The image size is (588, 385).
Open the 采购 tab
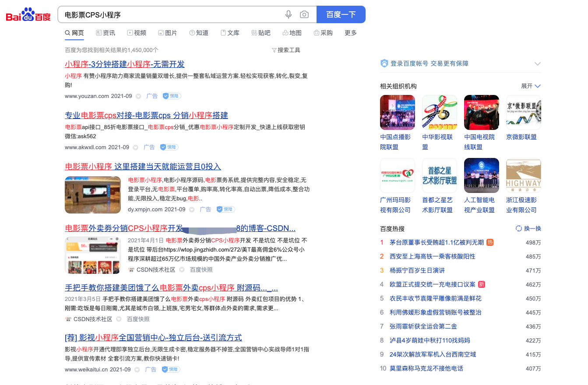[x=323, y=33]
